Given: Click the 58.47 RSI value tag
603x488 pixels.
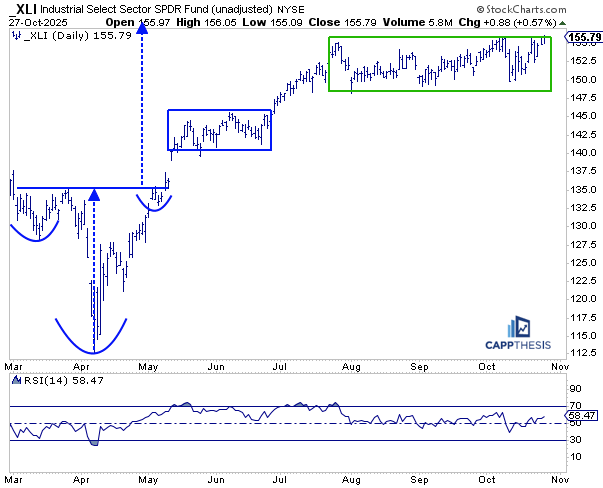Looking at the screenshot, I should coord(582,415).
